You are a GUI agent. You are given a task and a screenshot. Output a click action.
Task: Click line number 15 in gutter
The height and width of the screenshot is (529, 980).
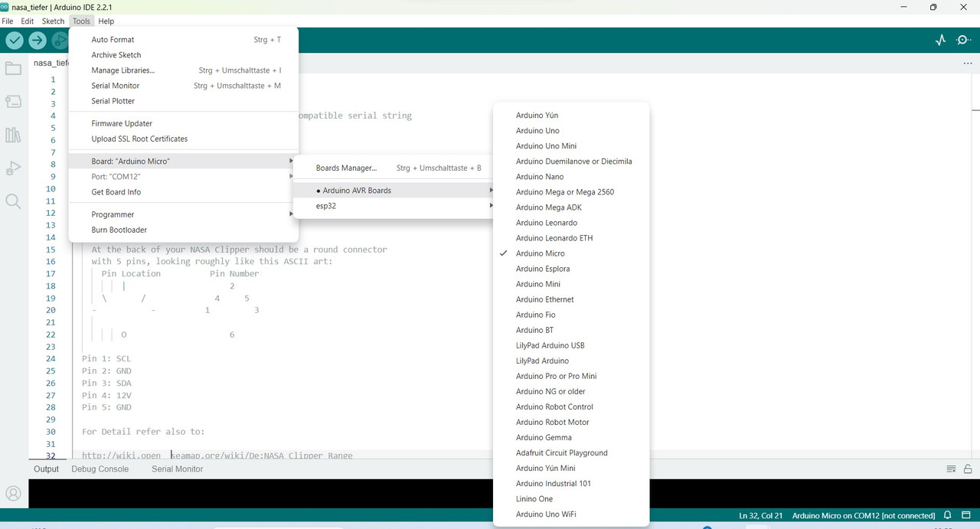51,250
